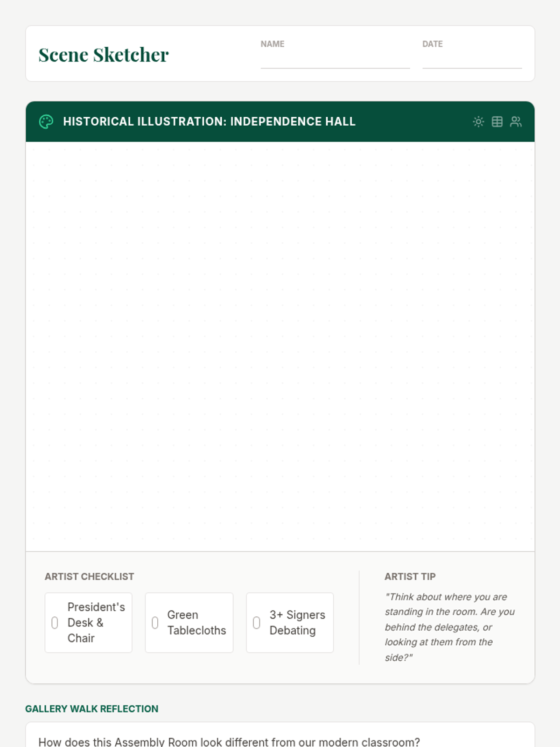Click the paint palette icon

46,122
